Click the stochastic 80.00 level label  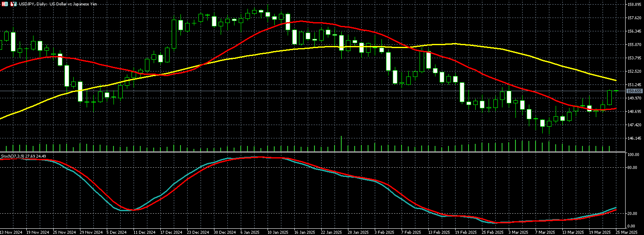pyautogui.click(x=632, y=168)
